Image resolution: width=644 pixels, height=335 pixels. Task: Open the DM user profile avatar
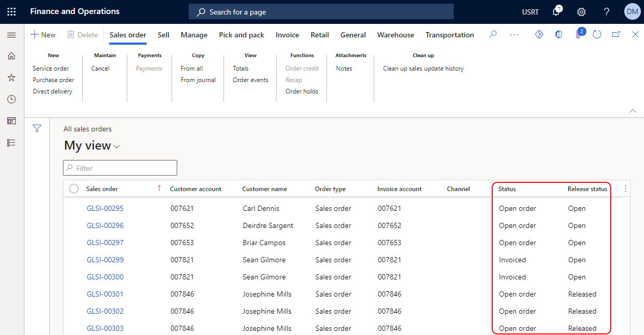[x=632, y=11]
